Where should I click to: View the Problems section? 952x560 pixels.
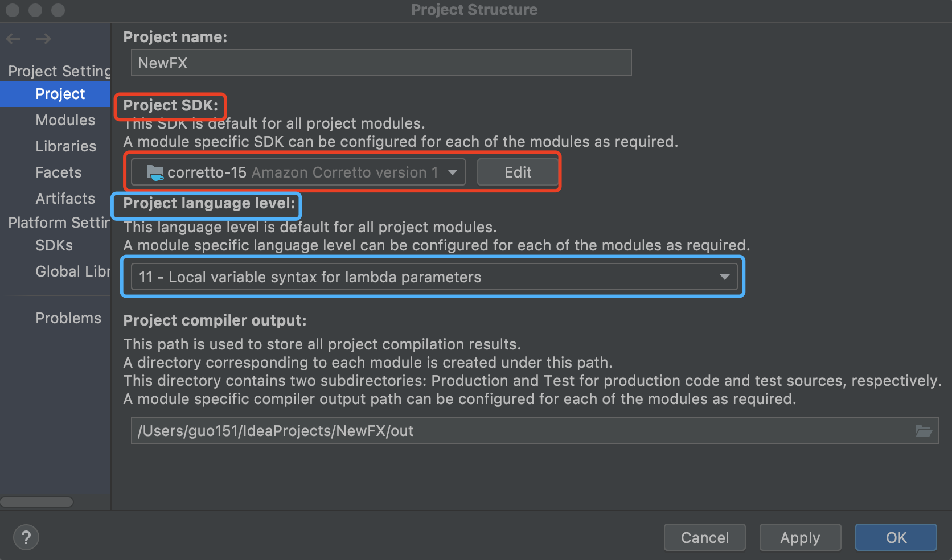[x=68, y=318]
